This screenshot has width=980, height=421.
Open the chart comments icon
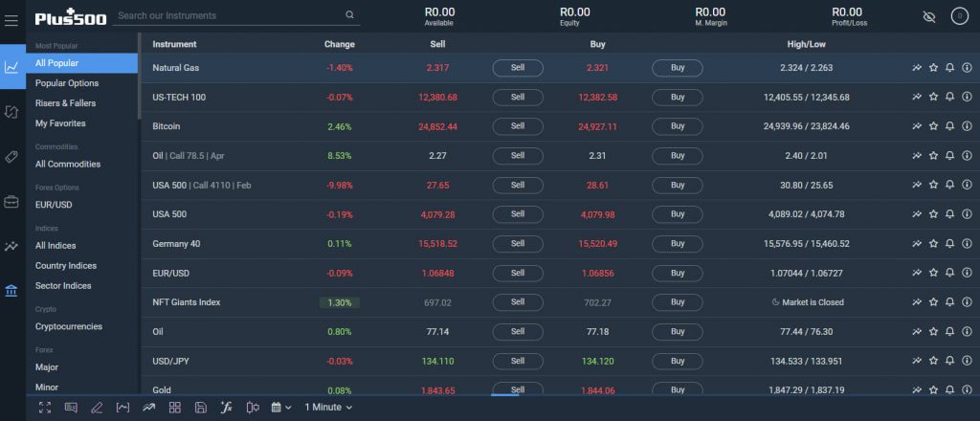pos(71,408)
